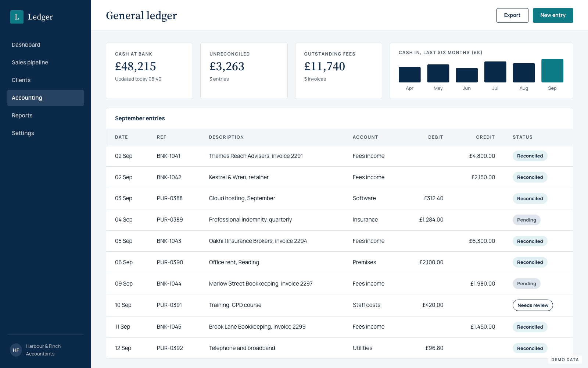
Task: Click the Ledger logo icon
Action: (x=17, y=17)
